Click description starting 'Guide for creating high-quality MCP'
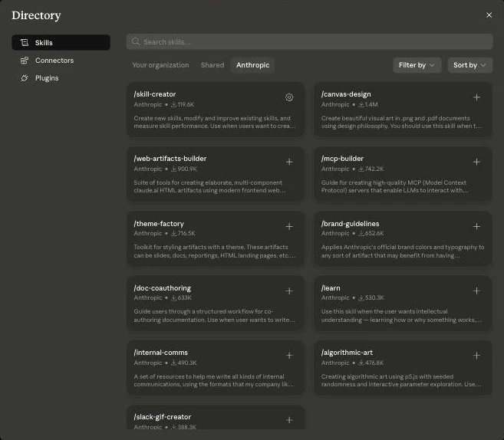504x440 pixels. tap(395, 186)
